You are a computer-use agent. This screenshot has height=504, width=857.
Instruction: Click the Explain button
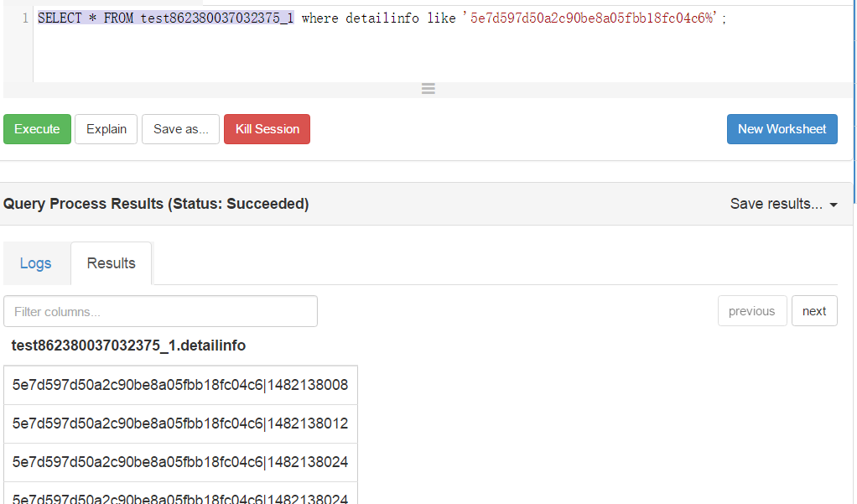tap(106, 128)
